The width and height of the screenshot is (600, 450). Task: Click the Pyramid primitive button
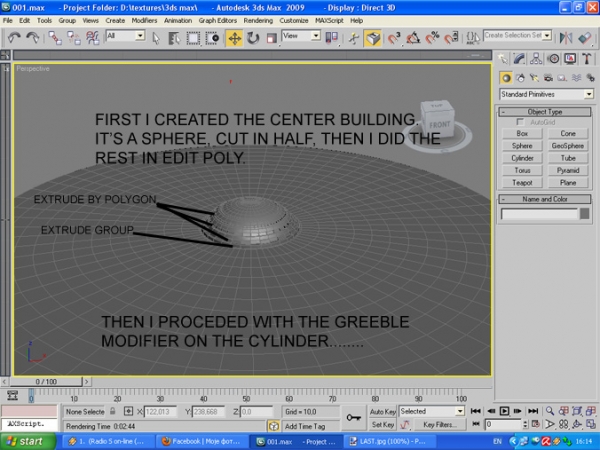point(568,171)
